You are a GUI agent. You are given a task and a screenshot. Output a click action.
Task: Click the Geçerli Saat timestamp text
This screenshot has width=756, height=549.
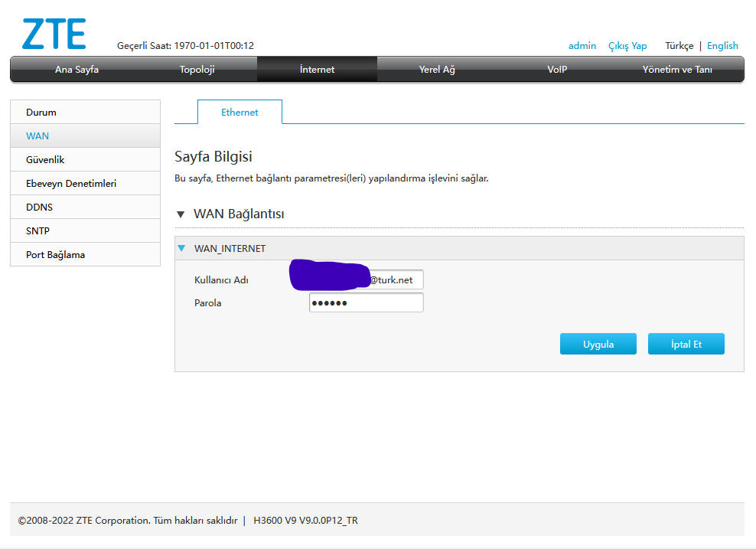pyautogui.click(x=185, y=46)
